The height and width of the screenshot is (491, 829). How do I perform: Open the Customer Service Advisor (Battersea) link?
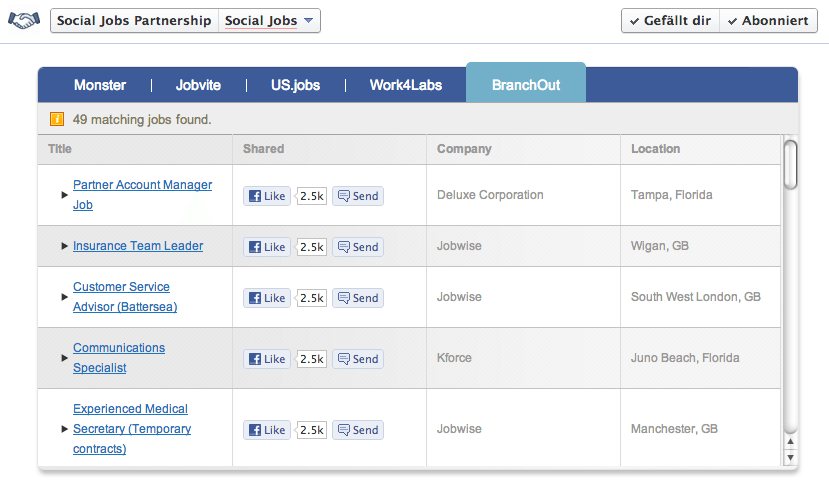(x=125, y=297)
